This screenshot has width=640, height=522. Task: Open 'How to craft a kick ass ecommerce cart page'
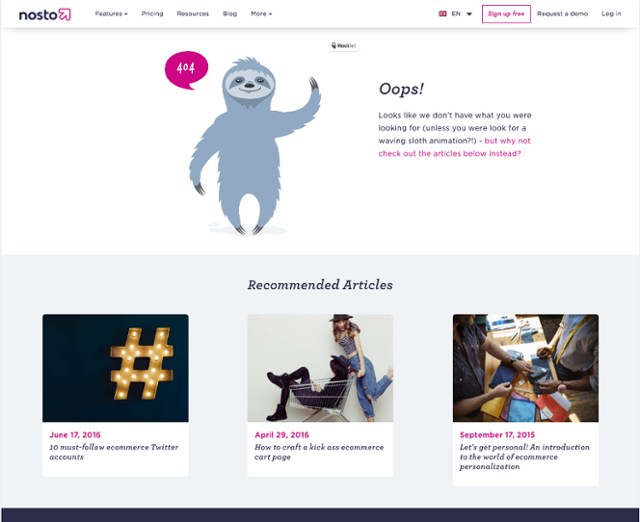(x=319, y=452)
